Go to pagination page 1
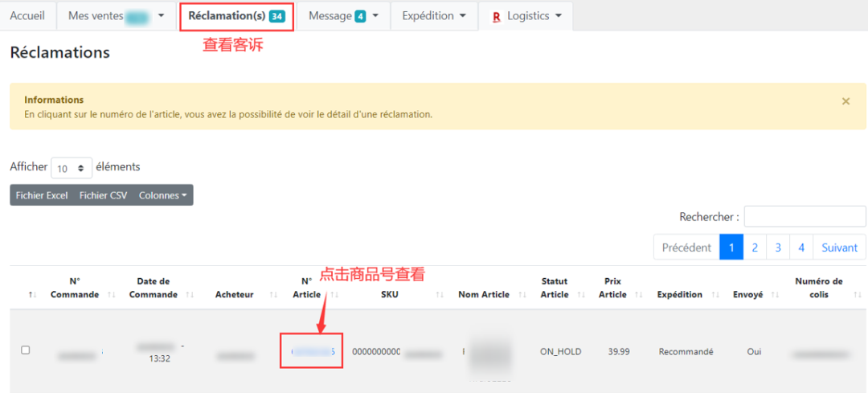This screenshot has width=868, height=393. [x=731, y=248]
